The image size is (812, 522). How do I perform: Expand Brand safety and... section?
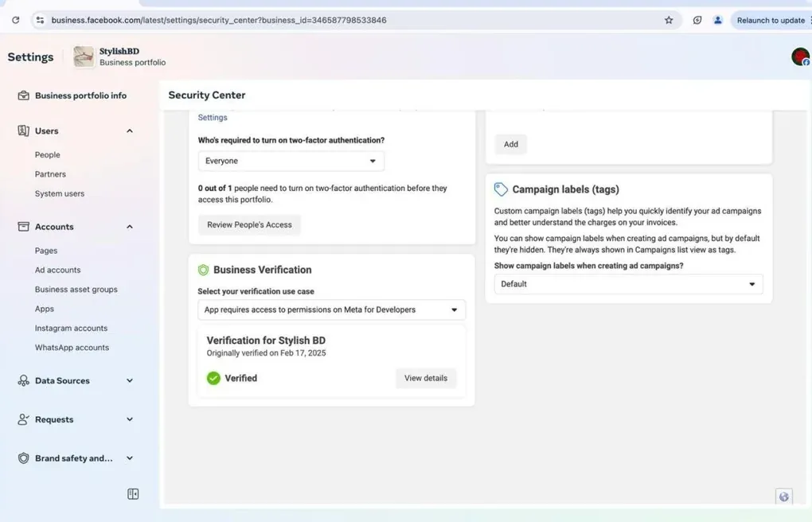(130, 458)
